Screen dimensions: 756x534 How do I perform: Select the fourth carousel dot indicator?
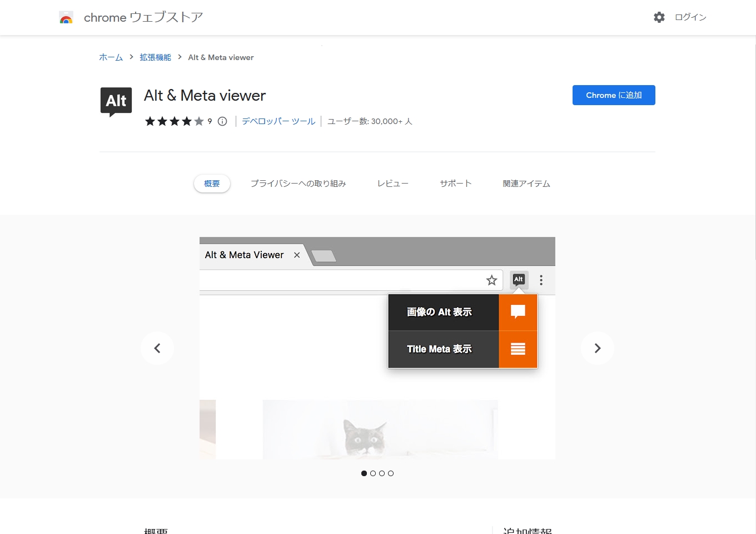[391, 473]
